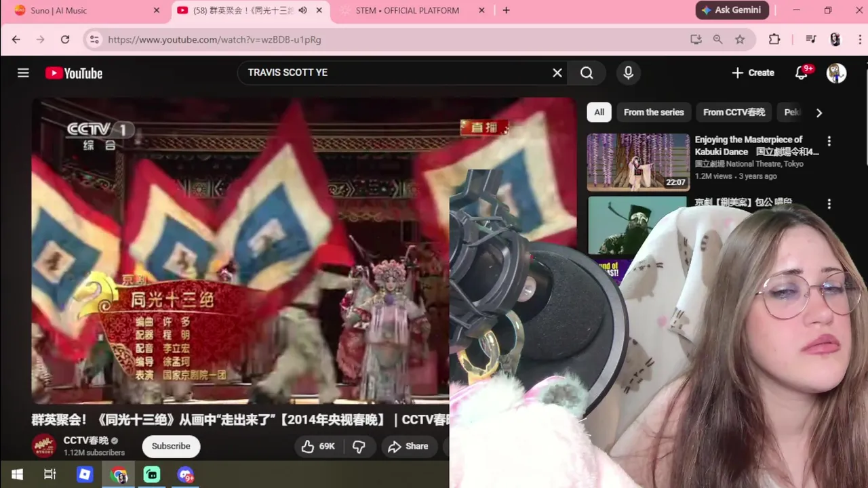Reload the page
Screen dimensions: 868x488
[x=65, y=39]
